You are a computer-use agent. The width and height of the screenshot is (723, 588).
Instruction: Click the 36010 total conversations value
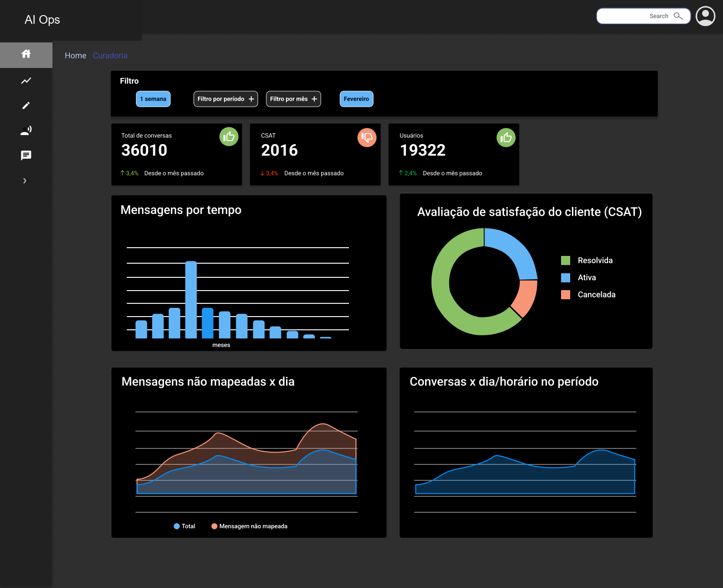144,151
